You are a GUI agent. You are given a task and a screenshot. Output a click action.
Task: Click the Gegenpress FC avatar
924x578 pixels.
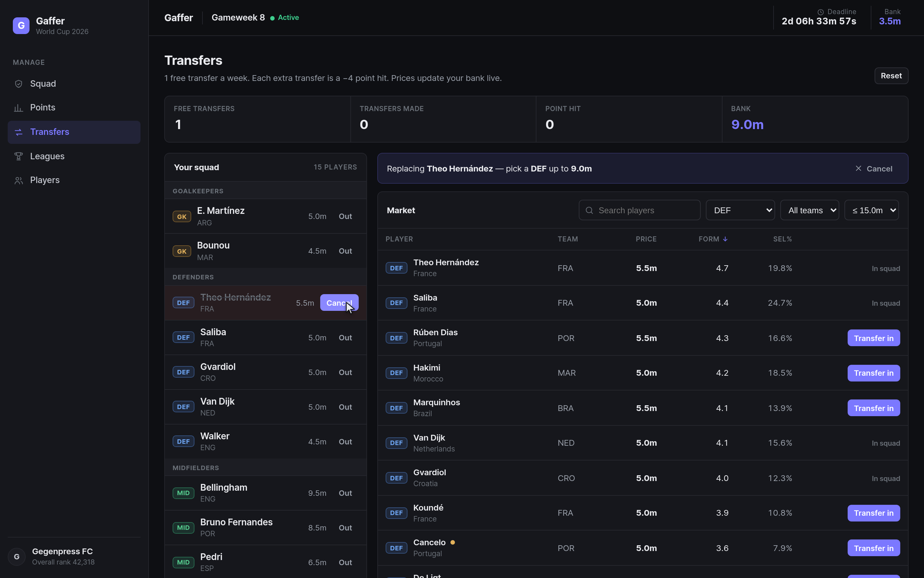[16, 556]
